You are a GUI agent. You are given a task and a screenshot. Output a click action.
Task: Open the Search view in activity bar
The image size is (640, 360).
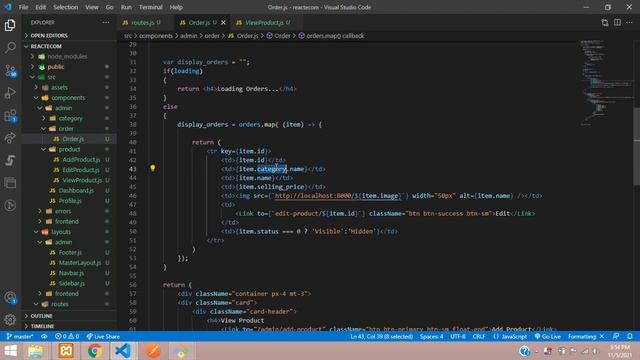[10, 47]
